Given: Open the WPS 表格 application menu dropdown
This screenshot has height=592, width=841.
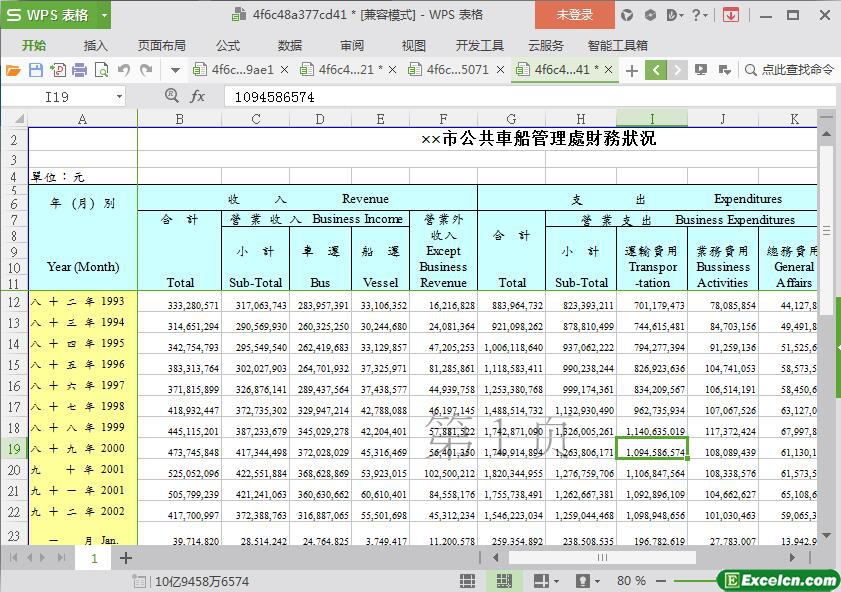Looking at the screenshot, I should 100,15.
